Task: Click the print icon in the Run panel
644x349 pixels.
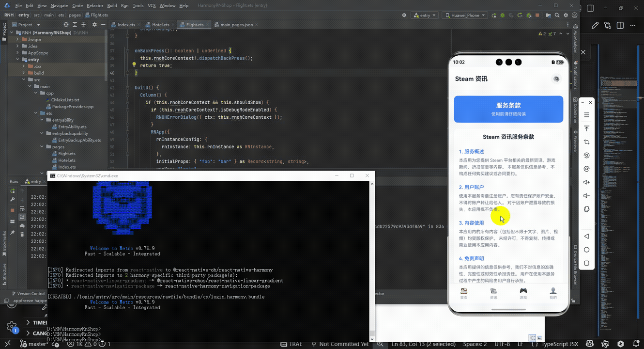Action: (x=22, y=226)
